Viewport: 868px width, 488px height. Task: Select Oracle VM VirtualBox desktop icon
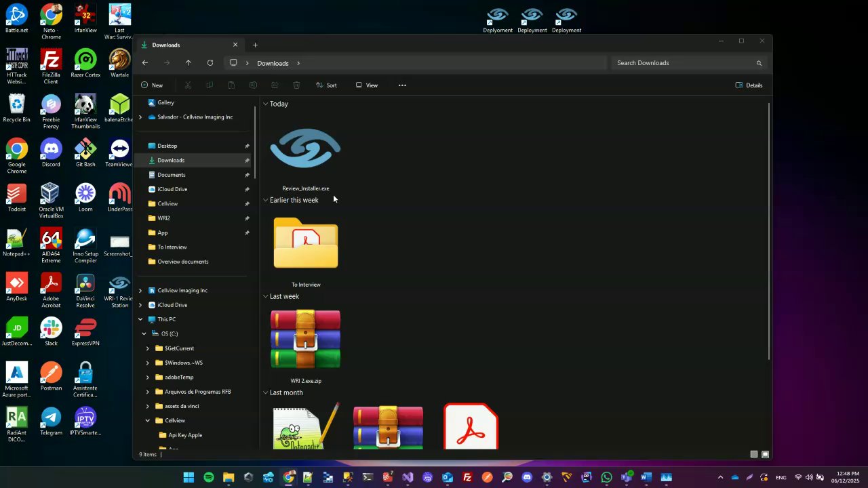[51, 201]
